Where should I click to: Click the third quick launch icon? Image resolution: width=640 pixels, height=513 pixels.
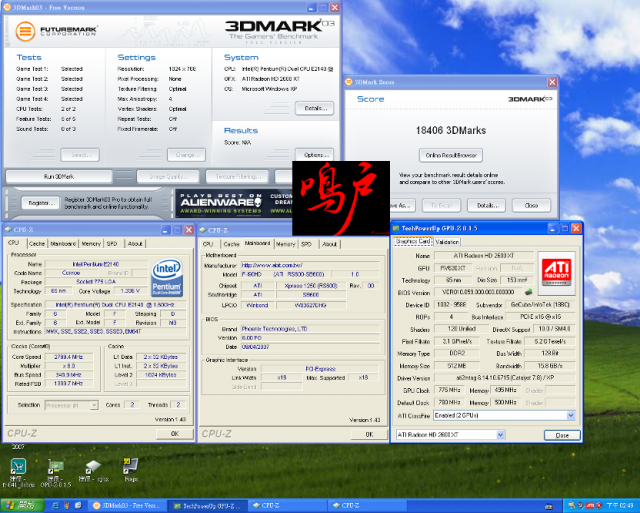78,506
